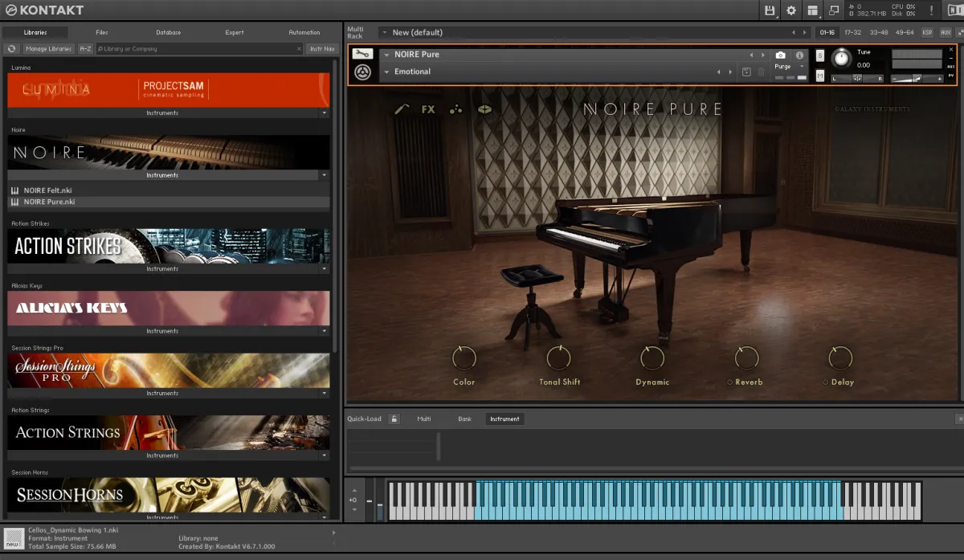Click the minimized view icon in header
Image resolution: width=964 pixels, height=560 pixels.
pyautogui.click(x=834, y=10)
